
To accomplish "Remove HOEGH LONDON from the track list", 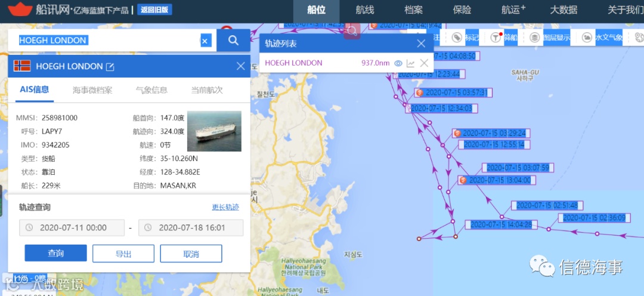I will [425, 63].
